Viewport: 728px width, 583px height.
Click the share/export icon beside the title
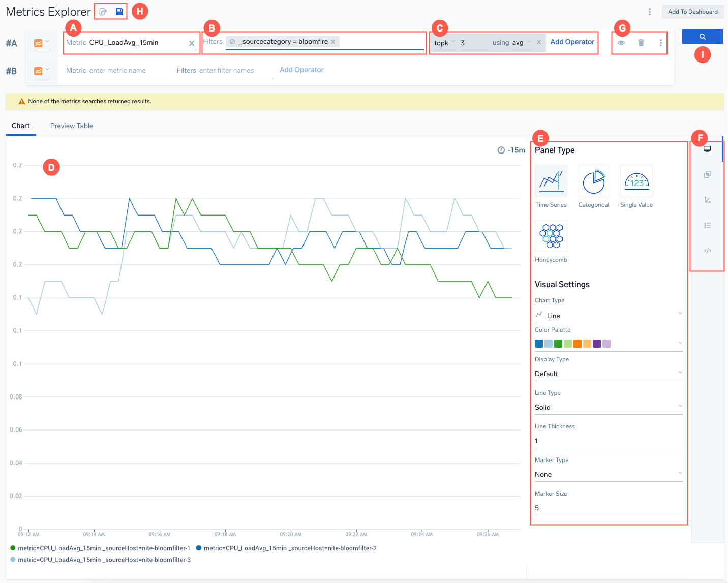tap(103, 12)
